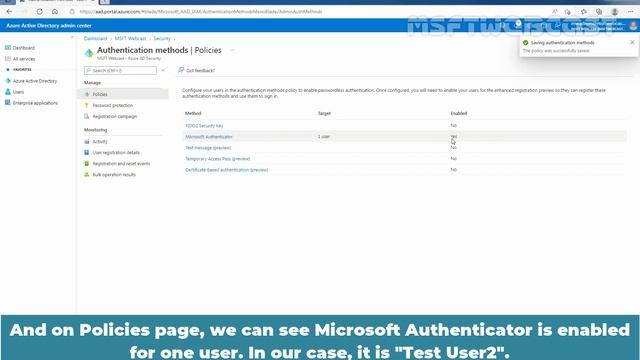Open the Dashboard sidebar item
640x360 pixels.
tap(24, 48)
